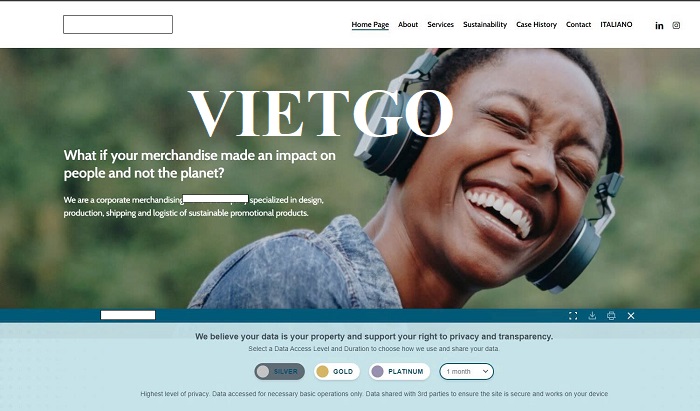Open the Contact page link

click(578, 25)
